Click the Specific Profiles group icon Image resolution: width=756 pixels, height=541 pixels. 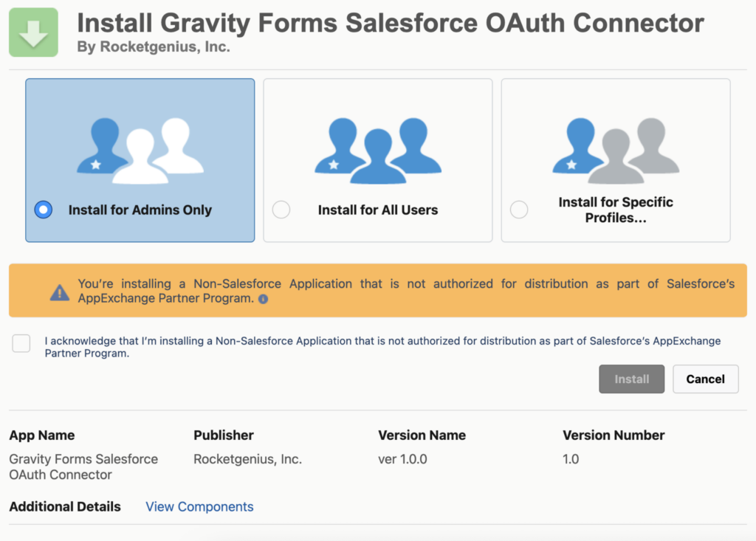tap(616, 151)
